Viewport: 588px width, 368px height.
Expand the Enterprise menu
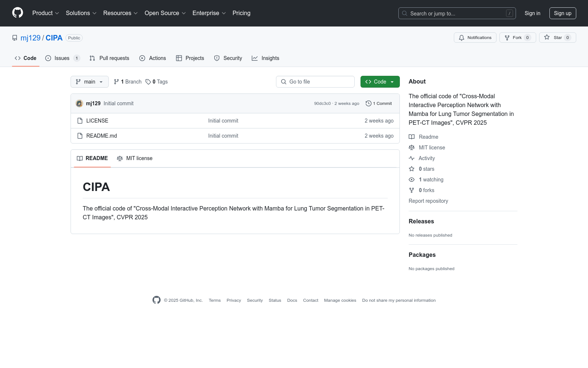(209, 13)
